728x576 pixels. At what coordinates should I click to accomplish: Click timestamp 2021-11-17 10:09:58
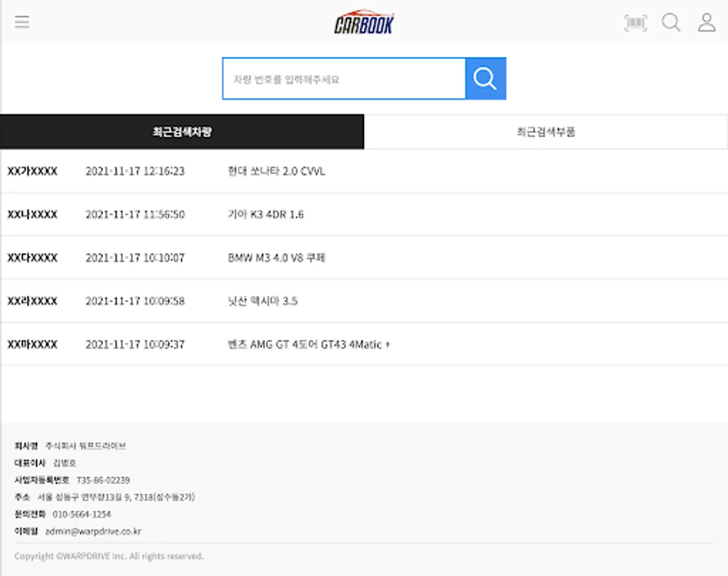tap(135, 301)
